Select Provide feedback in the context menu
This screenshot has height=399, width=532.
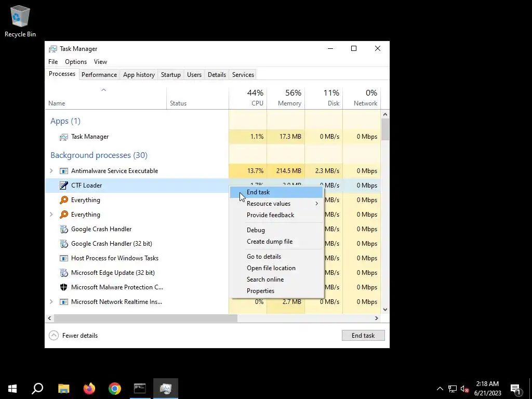[x=276, y=215]
